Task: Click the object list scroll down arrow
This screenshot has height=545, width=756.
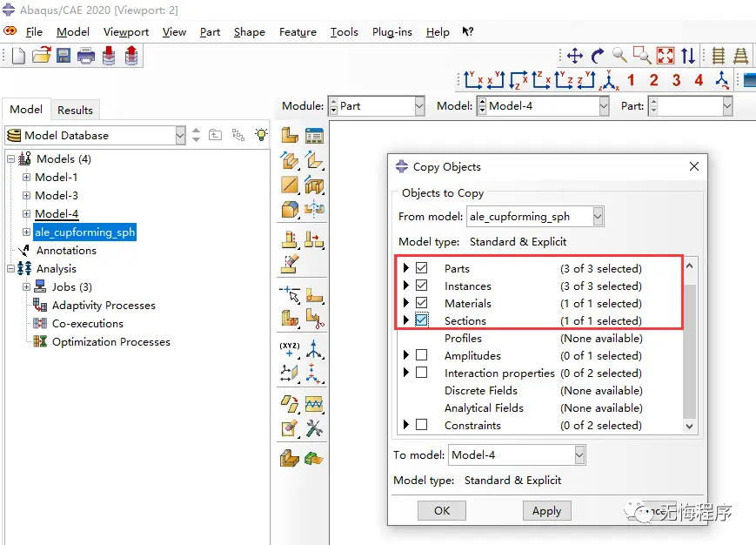Action: point(690,426)
